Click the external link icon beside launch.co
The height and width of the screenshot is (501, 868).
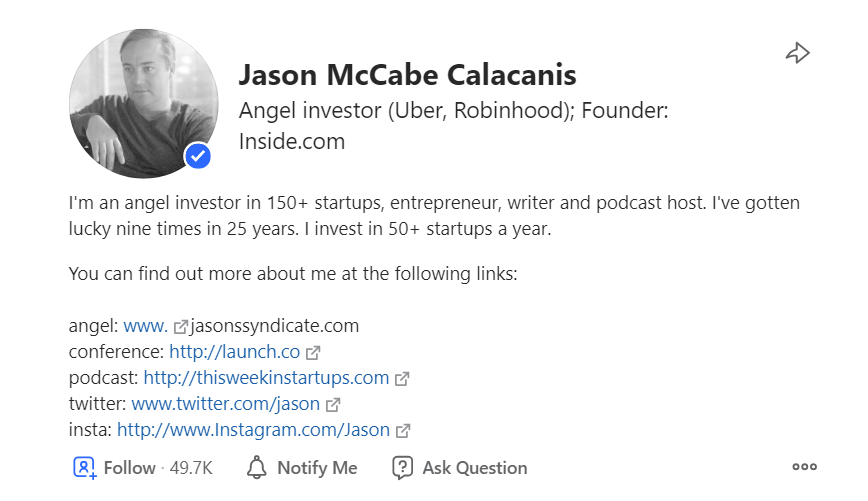[313, 352]
